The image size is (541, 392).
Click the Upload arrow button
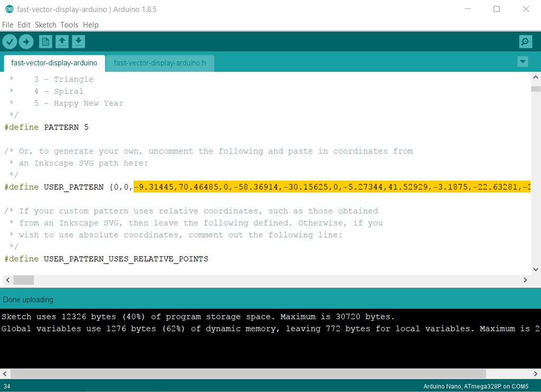click(26, 42)
